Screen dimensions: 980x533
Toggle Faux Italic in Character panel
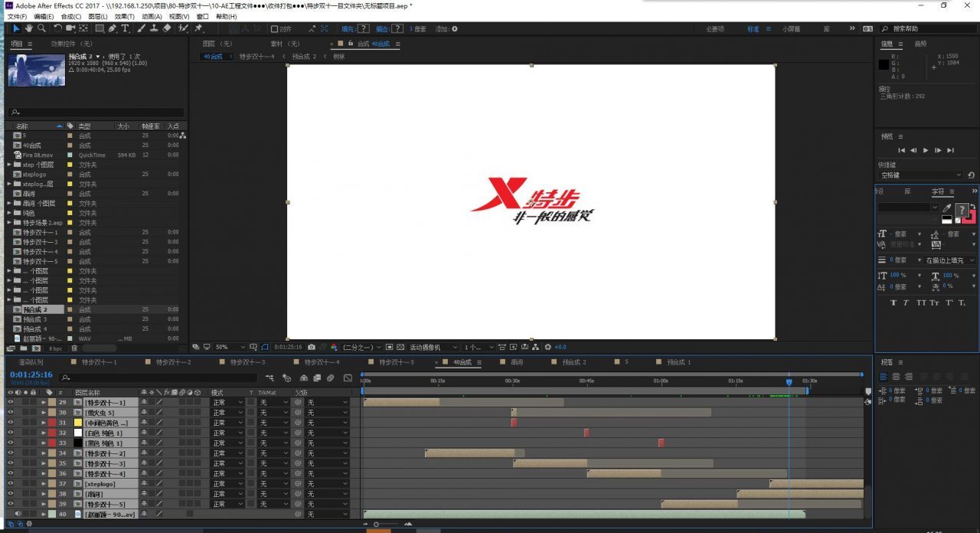click(905, 302)
